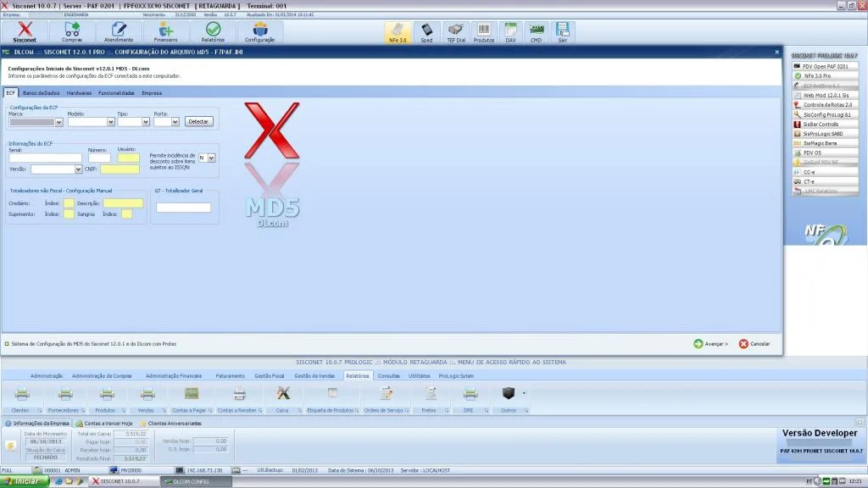Open Produtos barcode icon in toolbar
Screen dimensions: 868x488
coord(484,33)
